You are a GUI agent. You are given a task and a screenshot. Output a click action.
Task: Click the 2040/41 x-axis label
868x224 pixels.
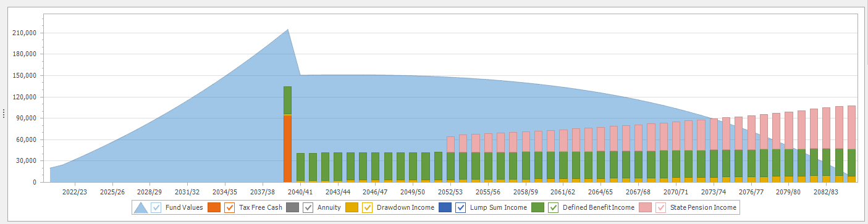[x=300, y=192]
